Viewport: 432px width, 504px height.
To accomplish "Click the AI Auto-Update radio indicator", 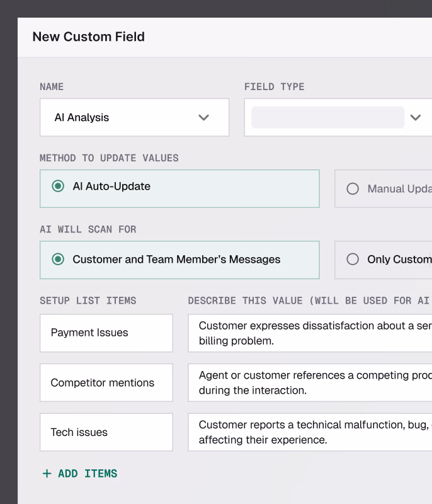I will [57, 188].
